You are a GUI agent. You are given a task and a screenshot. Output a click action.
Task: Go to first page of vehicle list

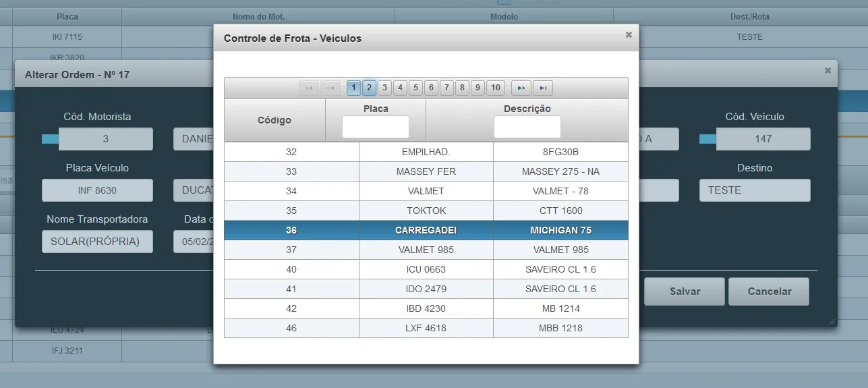[308, 88]
